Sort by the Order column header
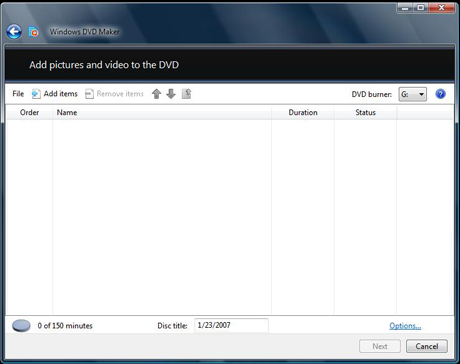The height and width of the screenshot is (364, 460). tap(29, 112)
